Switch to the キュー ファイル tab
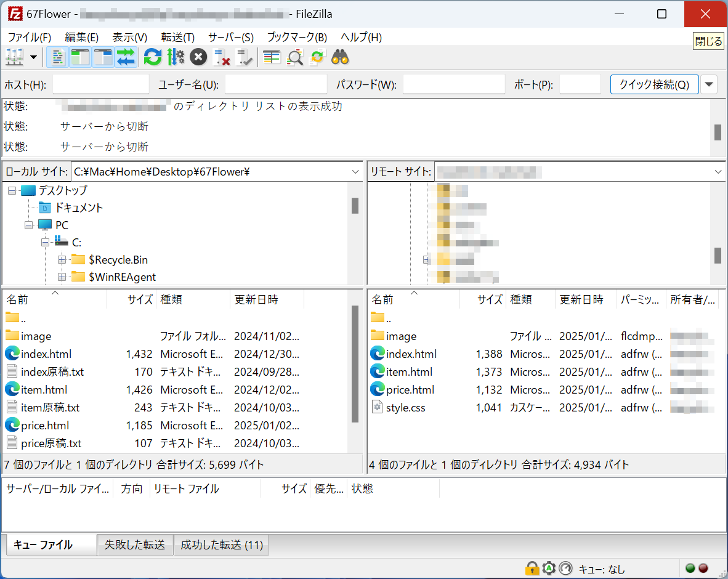728x579 pixels. [51, 545]
